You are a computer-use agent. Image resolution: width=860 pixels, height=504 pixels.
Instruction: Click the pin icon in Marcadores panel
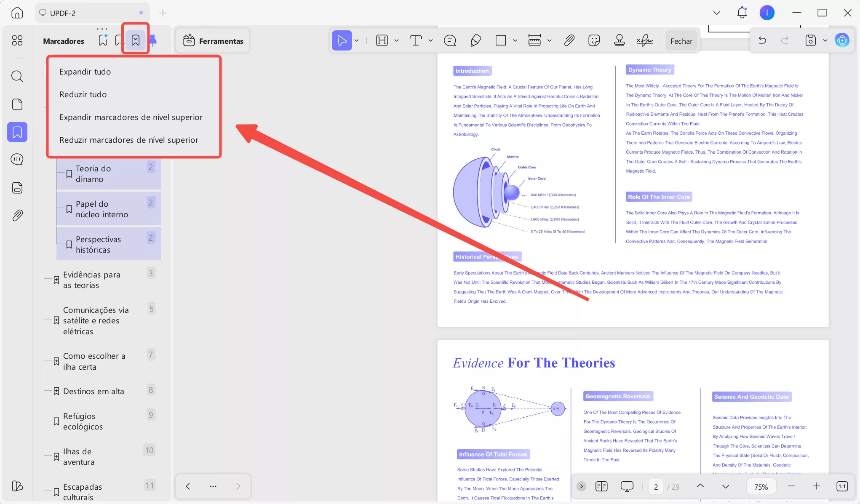153,40
